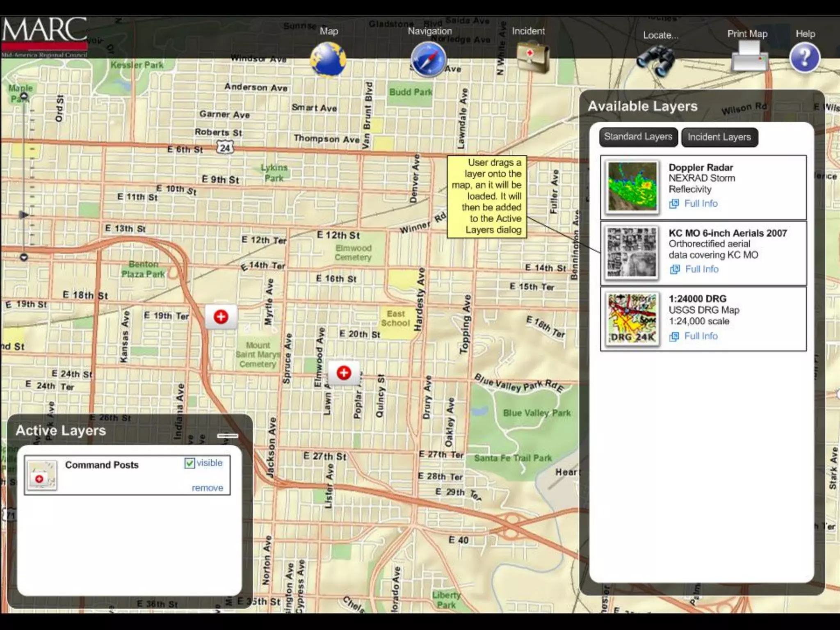Image resolution: width=840 pixels, height=630 pixels.
Task: Click the Available Layers panel title
Action: (643, 106)
